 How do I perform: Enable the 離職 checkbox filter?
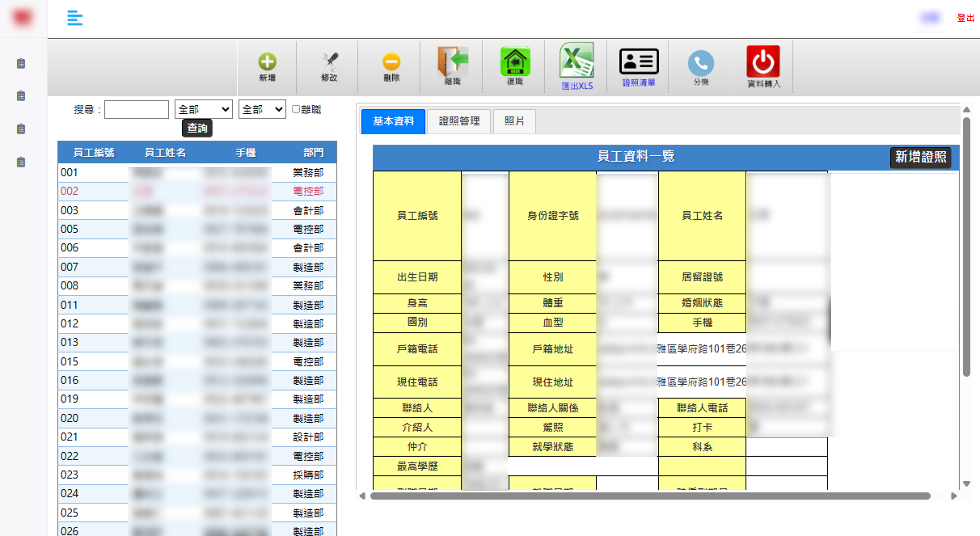296,109
